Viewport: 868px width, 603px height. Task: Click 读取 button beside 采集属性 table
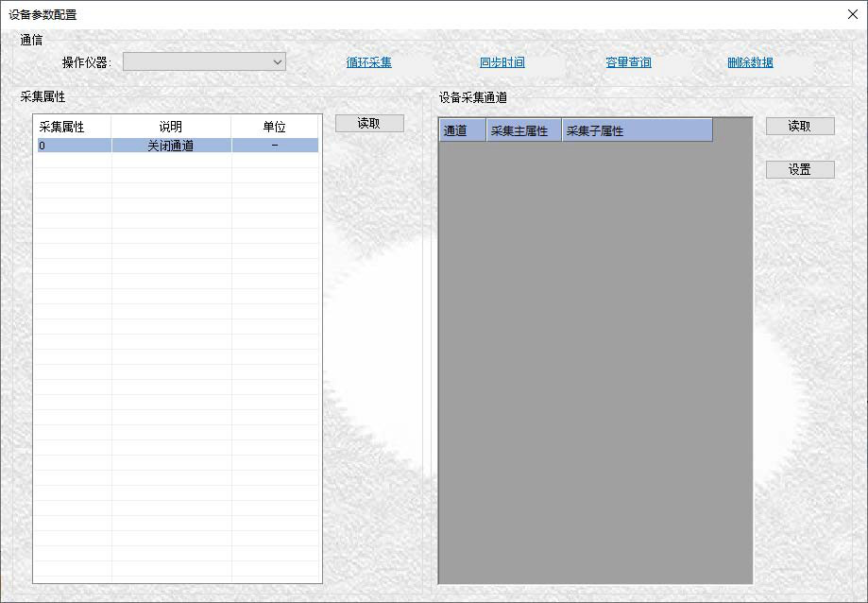coord(369,123)
